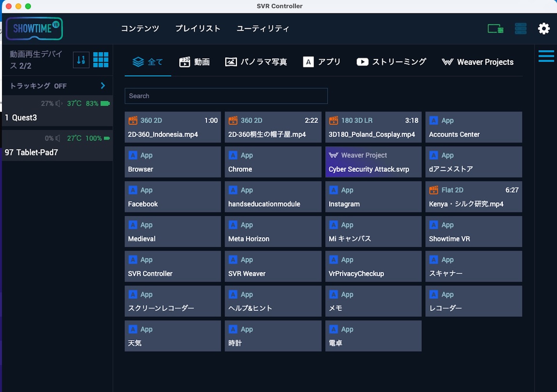557x392 pixels.
Task: Click the Showtime VR logo
Action: (x=35, y=28)
